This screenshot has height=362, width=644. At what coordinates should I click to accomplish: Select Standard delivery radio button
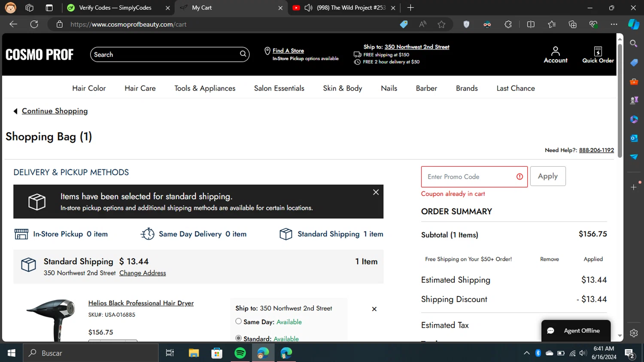pos(238,338)
